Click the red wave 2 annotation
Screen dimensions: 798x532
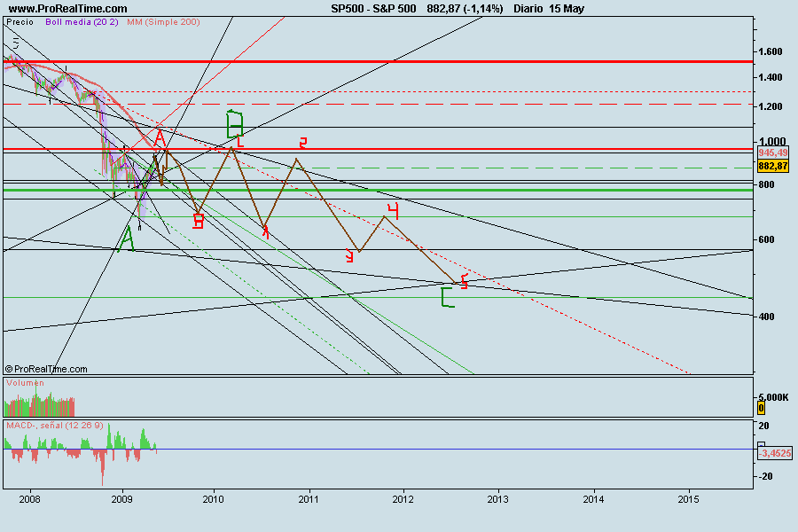(x=303, y=143)
